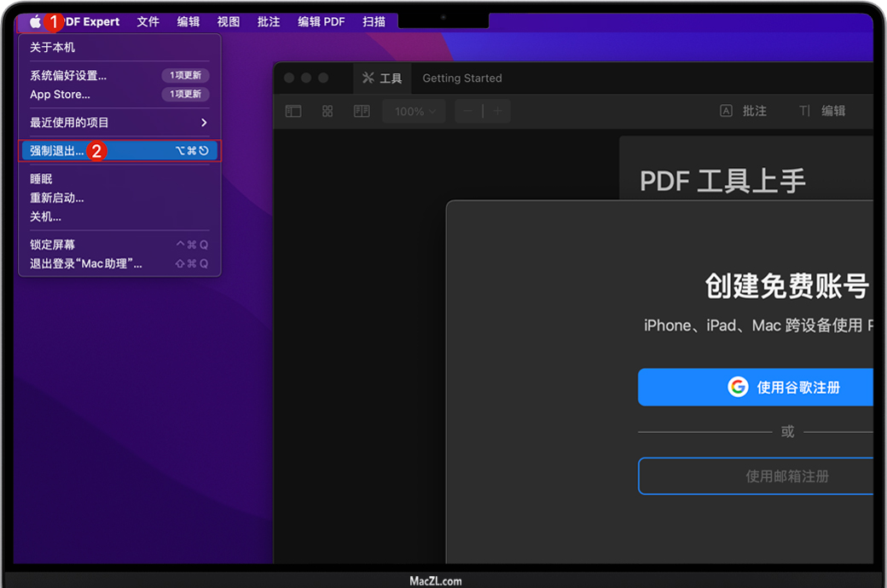The image size is (887, 588).
Task: Select the 批注 annotate toolbar mode
Action: pyautogui.click(x=744, y=111)
